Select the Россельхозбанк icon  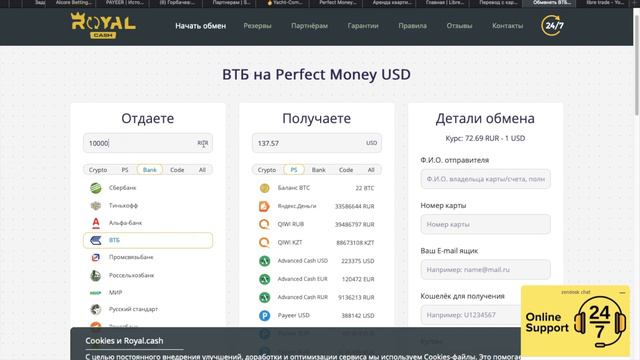[96, 276]
